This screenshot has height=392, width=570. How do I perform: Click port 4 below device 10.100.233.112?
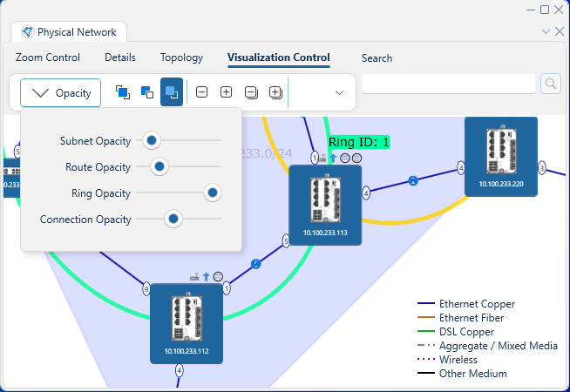tap(179, 370)
